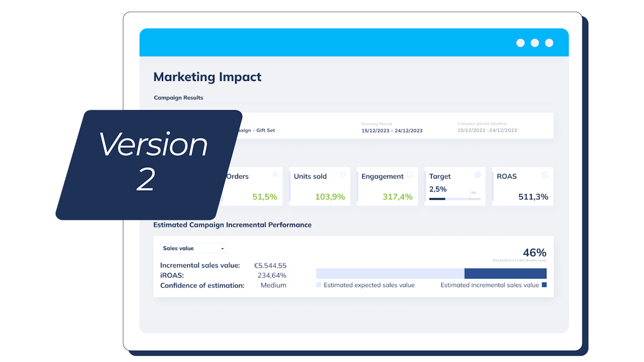Click the Estimated expected sales value legend swatch
This screenshot has width=644, height=362.
[318, 285]
